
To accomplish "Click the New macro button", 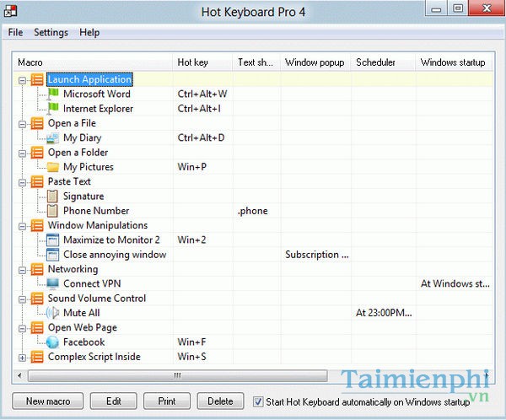I will point(48,401).
